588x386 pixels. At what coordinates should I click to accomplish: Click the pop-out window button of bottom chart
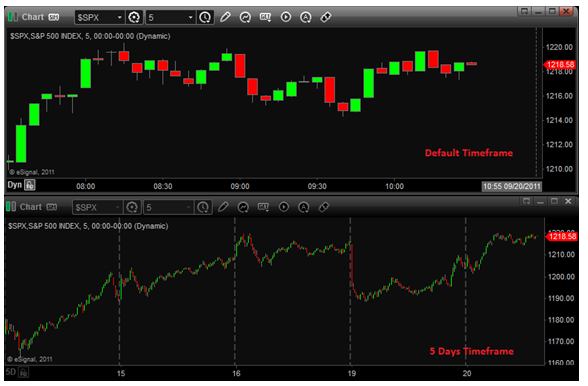pyautogui.click(x=526, y=201)
